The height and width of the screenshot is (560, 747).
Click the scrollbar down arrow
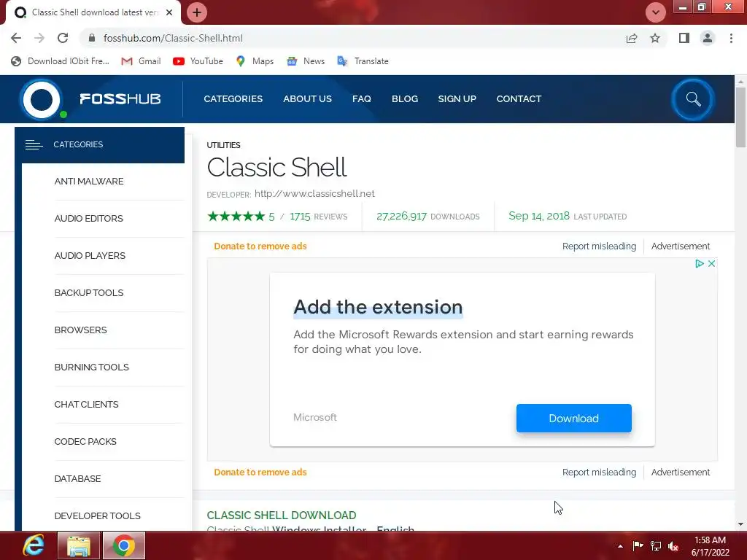tap(740, 524)
